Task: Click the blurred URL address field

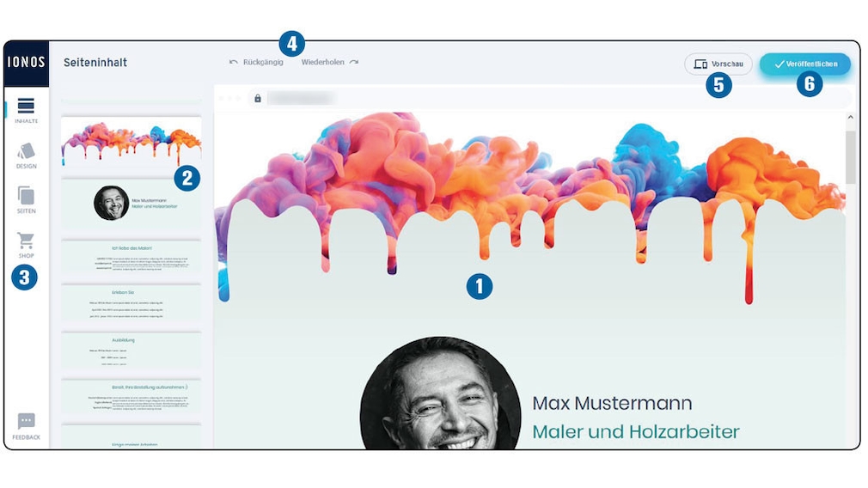Action: tap(301, 99)
